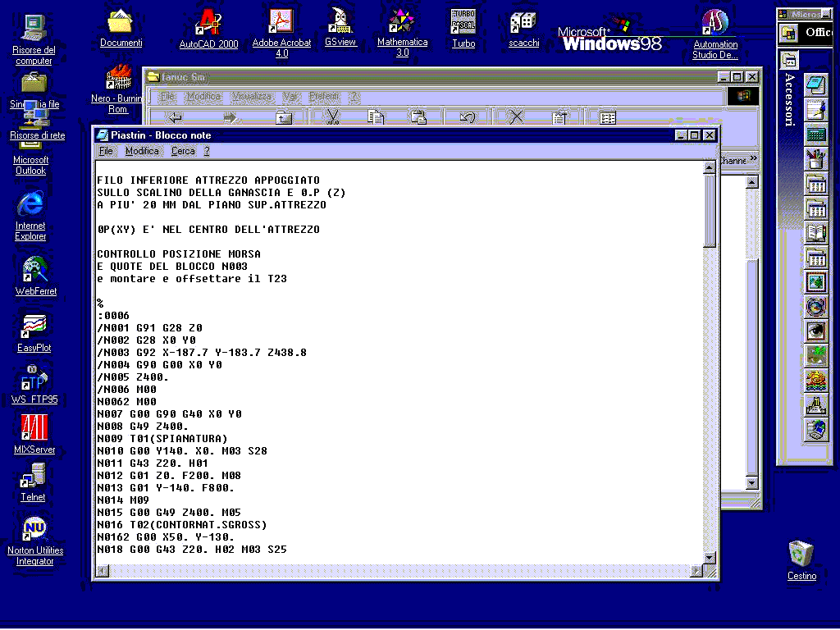Click the Views icon in fanuc 6m toolbar
The image size is (840, 630).
pos(608,118)
